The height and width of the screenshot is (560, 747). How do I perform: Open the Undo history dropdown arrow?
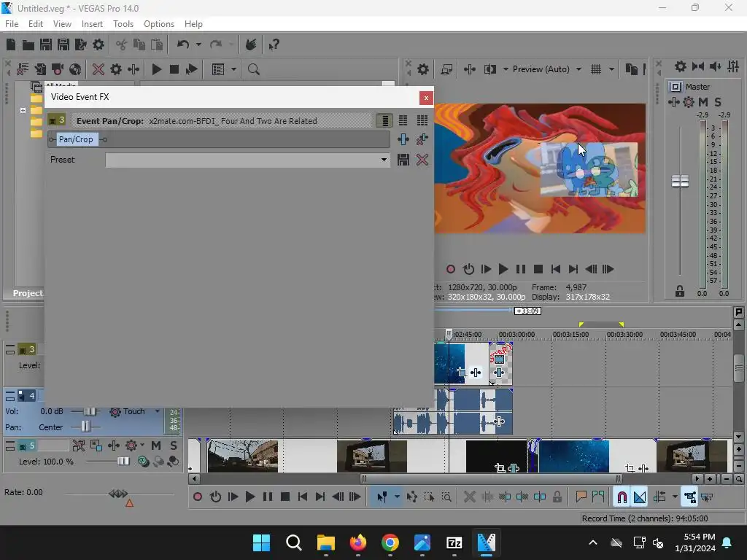pos(198,44)
